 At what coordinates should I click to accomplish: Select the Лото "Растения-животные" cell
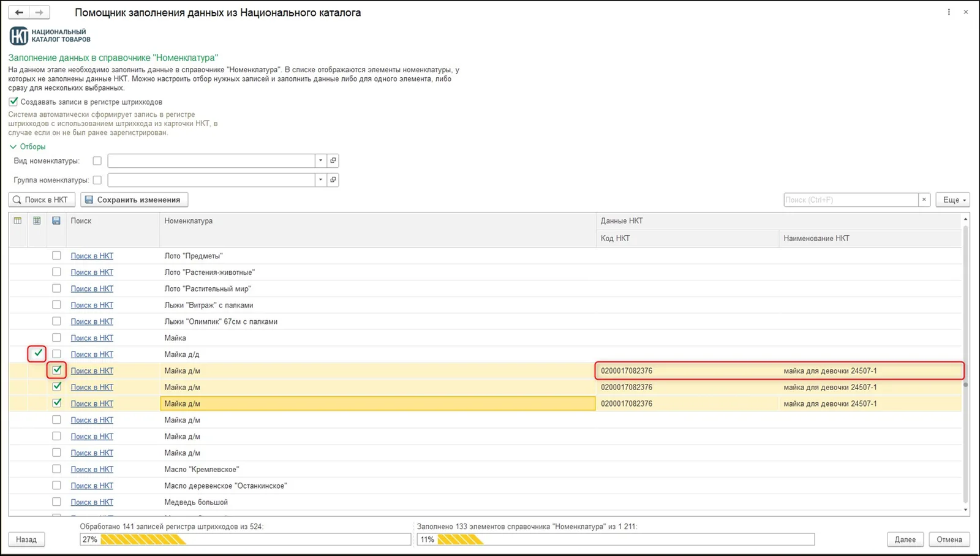tap(377, 272)
